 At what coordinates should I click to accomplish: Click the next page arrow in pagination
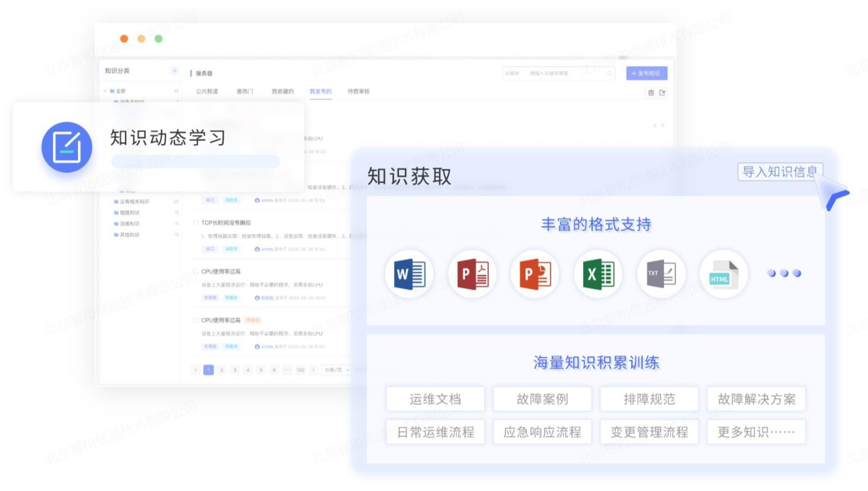pyautogui.click(x=314, y=370)
